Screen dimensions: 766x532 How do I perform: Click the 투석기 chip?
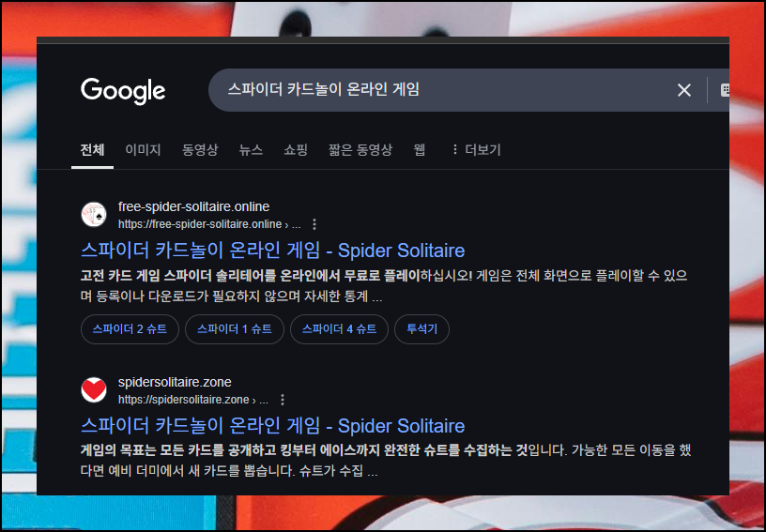click(x=421, y=329)
